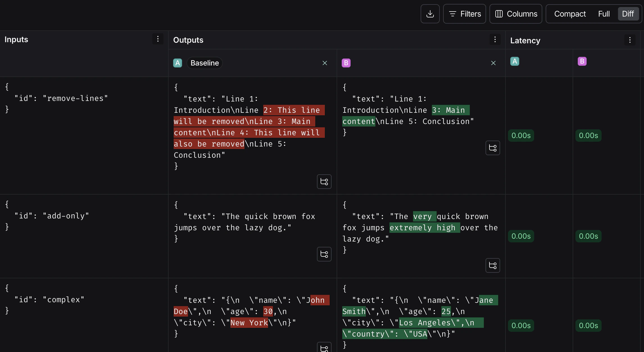
Task: Open Outputs column options menu
Action: (495, 40)
